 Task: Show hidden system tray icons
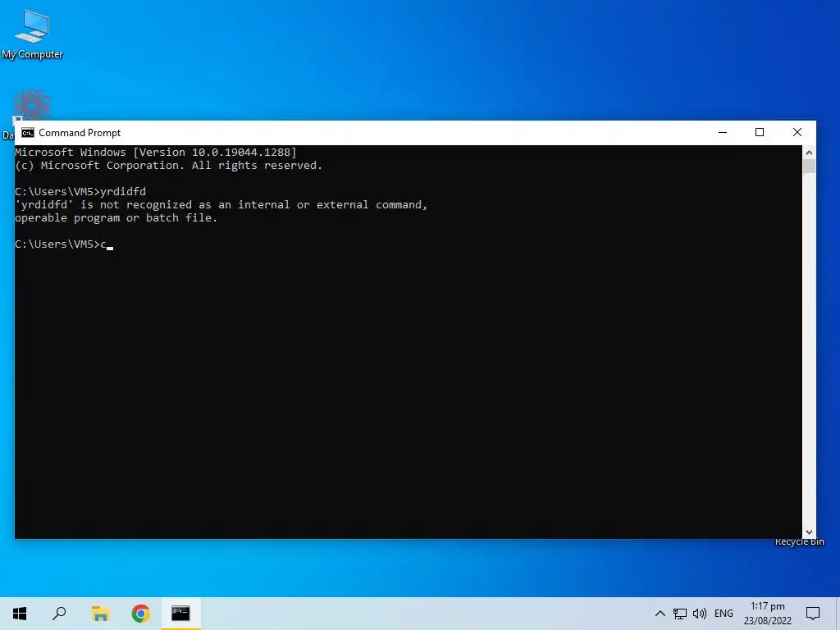660,614
